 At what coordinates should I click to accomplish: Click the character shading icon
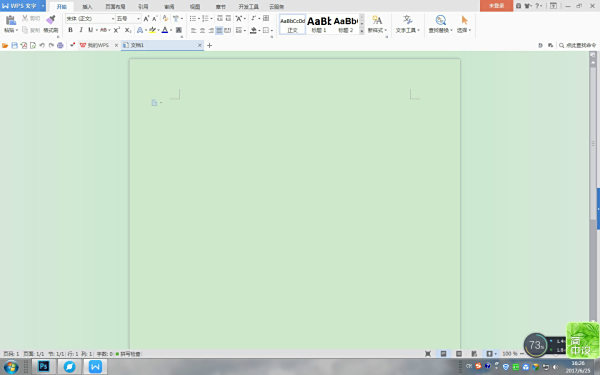pyautogui.click(x=179, y=30)
